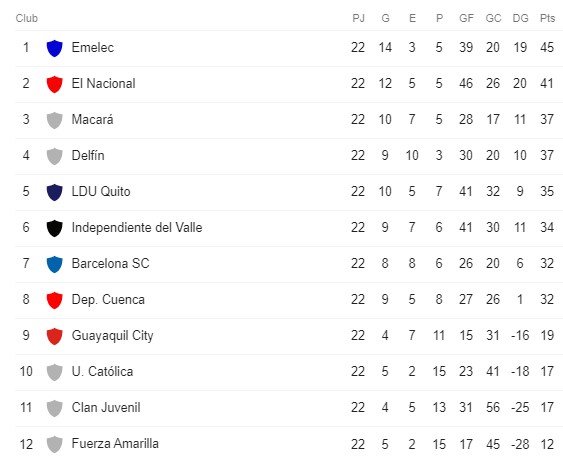
Task: Click Emelec's 45 points value
Action: 547,47
